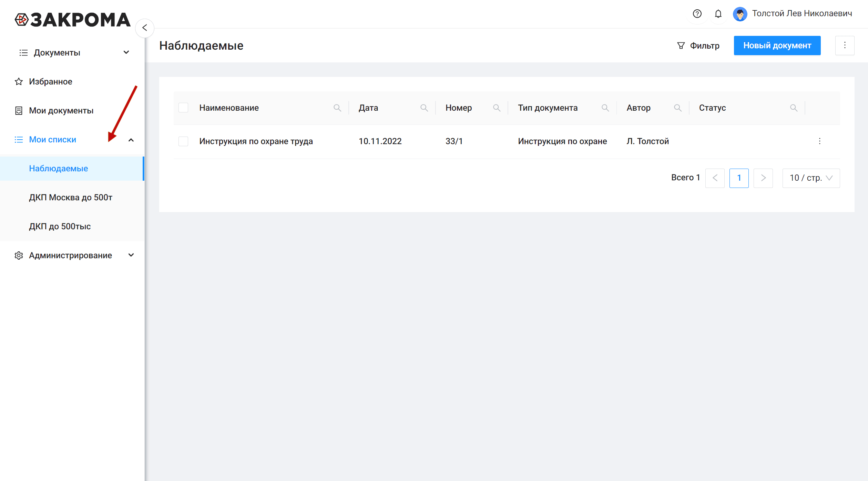Image resolution: width=868 pixels, height=481 pixels.
Task: Open row actions for Инструкция по охране труда
Action: [x=820, y=141]
